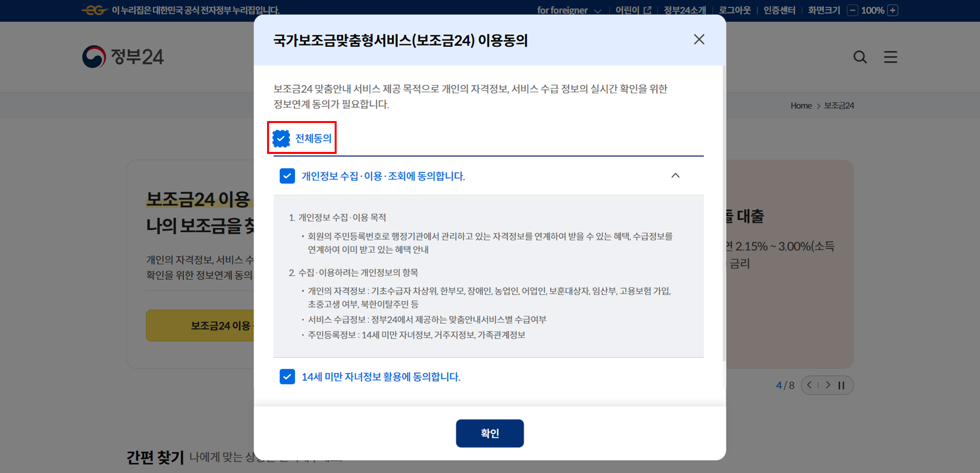Click the 14세 미만 자녀정보 활용에 동의합니다 label
Viewport: 980px width, 473px height.
(x=381, y=377)
